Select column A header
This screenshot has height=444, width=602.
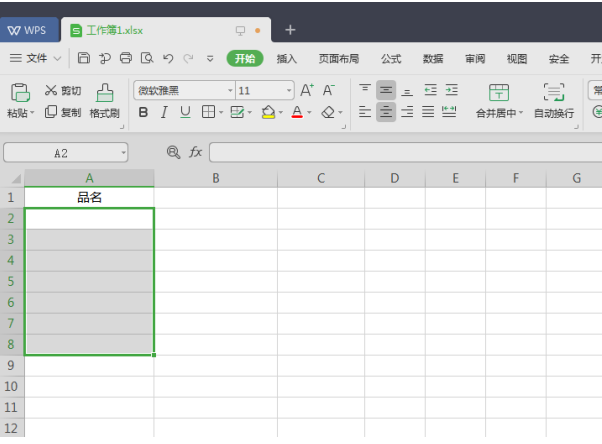(x=89, y=178)
